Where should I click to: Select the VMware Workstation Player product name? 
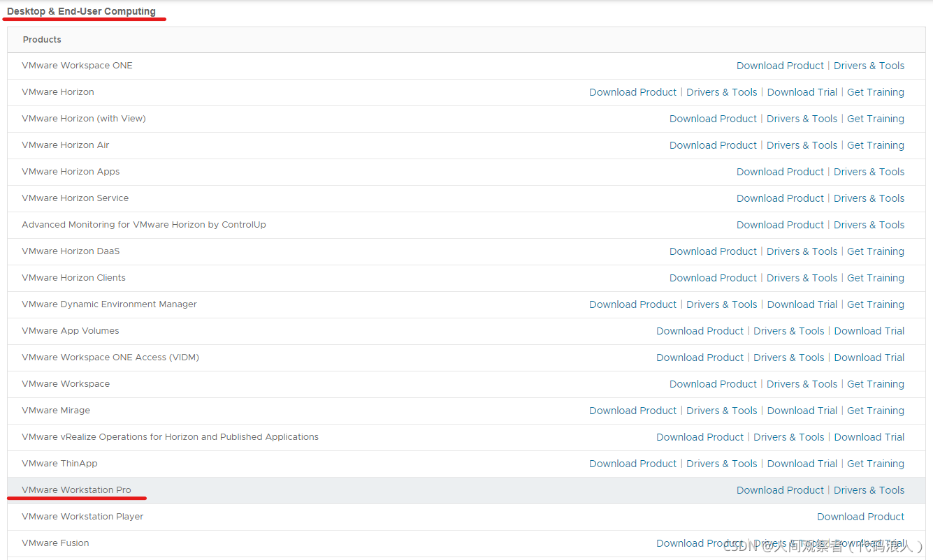click(x=82, y=517)
